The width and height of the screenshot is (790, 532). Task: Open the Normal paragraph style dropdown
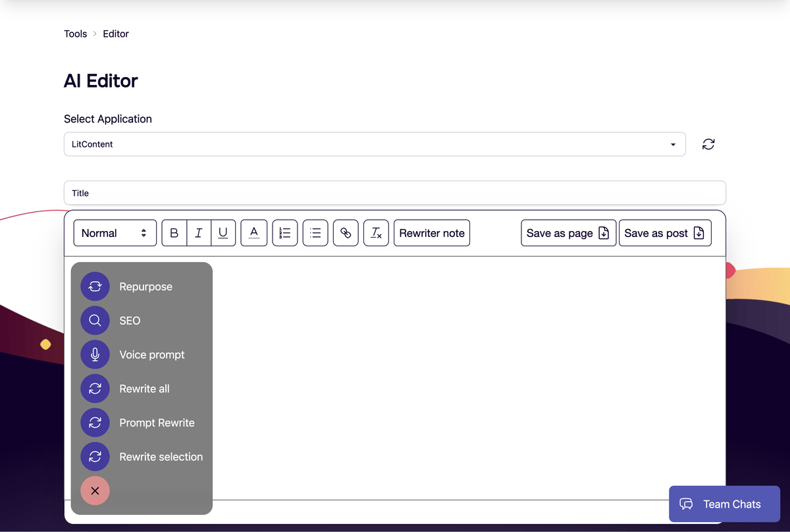115,232
